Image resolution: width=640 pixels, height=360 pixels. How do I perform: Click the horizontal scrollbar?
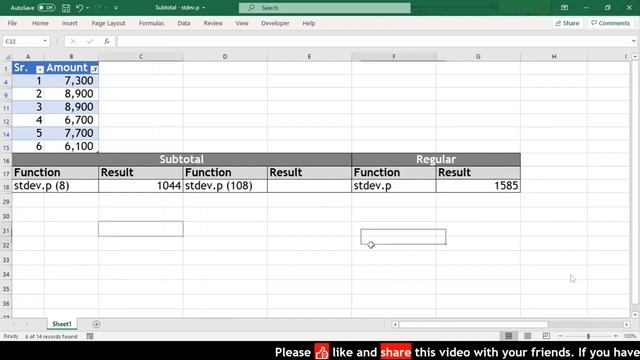point(473,324)
